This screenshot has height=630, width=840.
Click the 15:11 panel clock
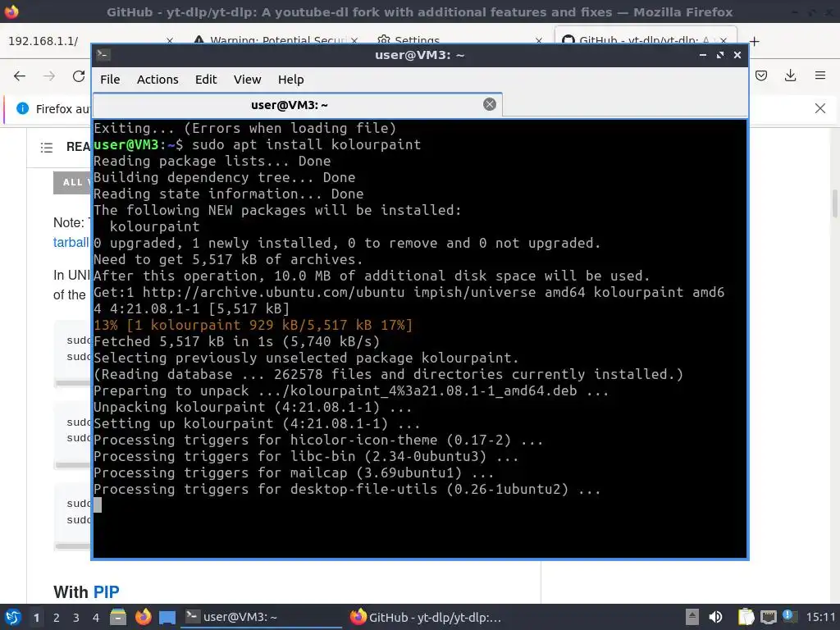coord(820,617)
